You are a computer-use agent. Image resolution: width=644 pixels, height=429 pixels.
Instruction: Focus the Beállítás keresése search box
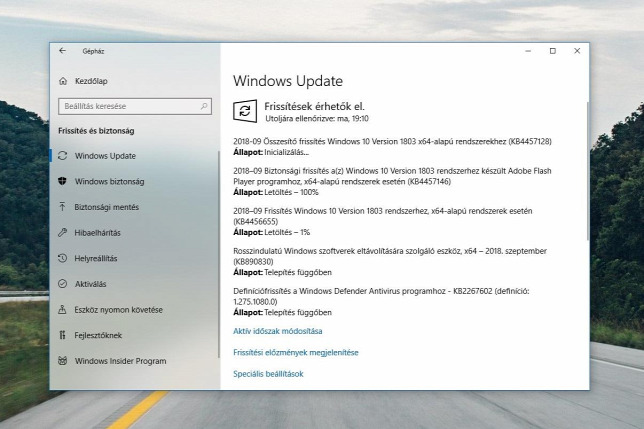(x=135, y=106)
